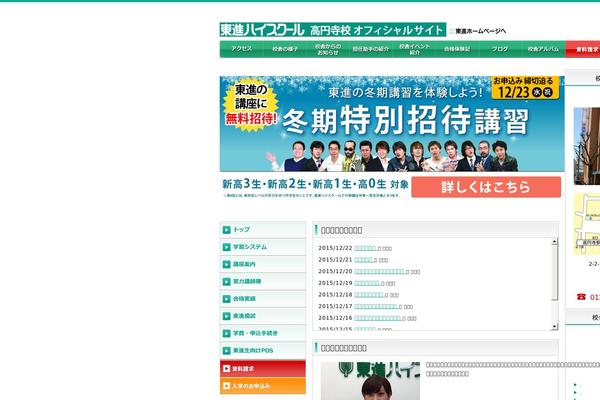Select 実力講師陣 in the left sidebar

pyautogui.click(x=263, y=282)
